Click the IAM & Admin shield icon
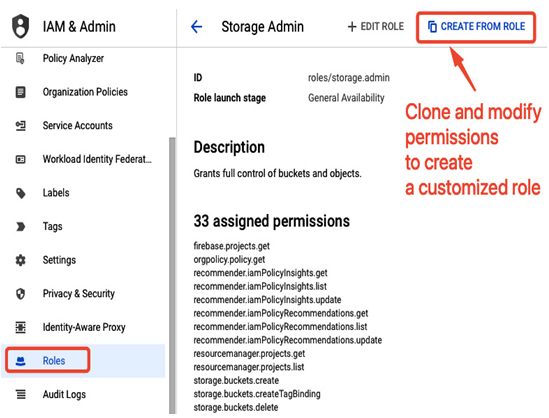This screenshot has height=418, width=549. [20, 26]
